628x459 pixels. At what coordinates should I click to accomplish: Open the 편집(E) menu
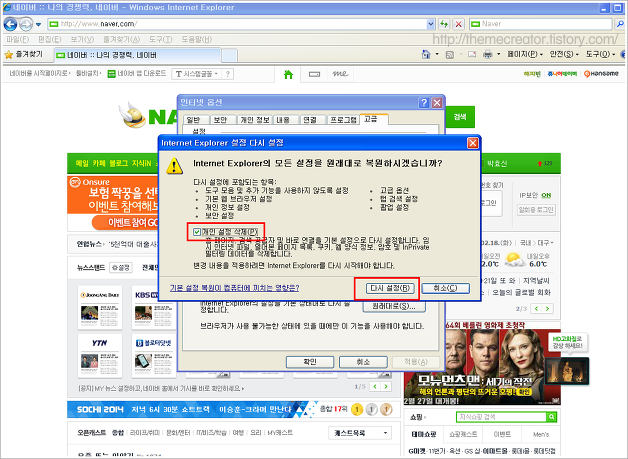[50, 39]
